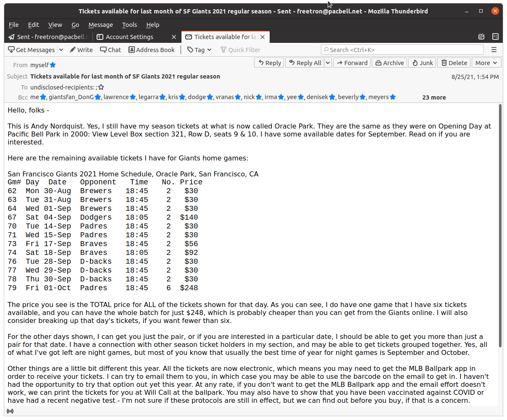
Task: Click the Bcc recipient lawrence
Action: (x=116, y=97)
